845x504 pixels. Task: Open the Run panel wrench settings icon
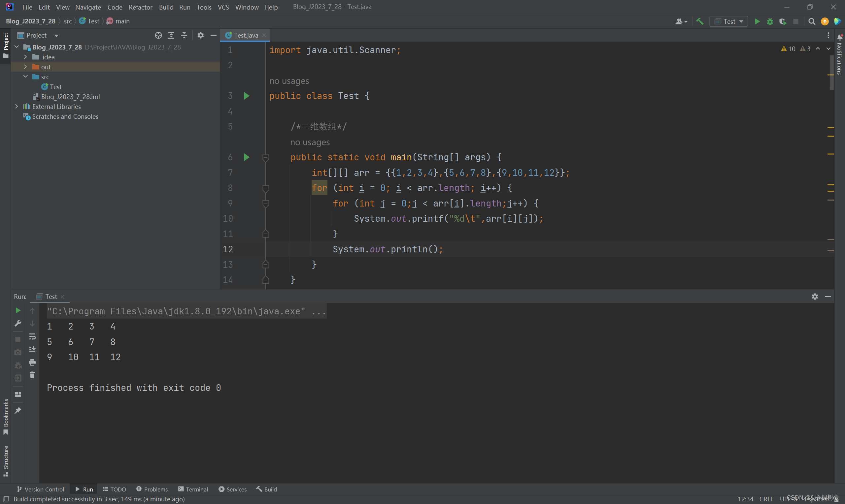pos(18,323)
